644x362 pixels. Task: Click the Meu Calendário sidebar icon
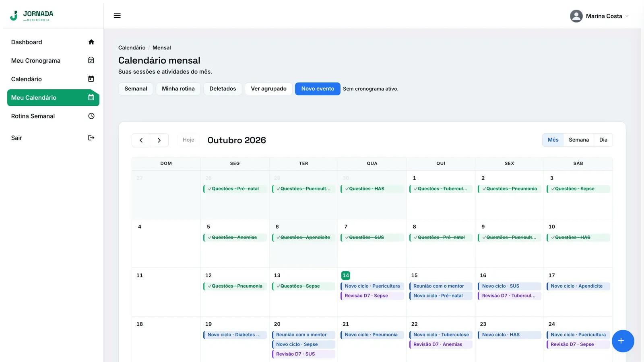[x=91, y=97]
